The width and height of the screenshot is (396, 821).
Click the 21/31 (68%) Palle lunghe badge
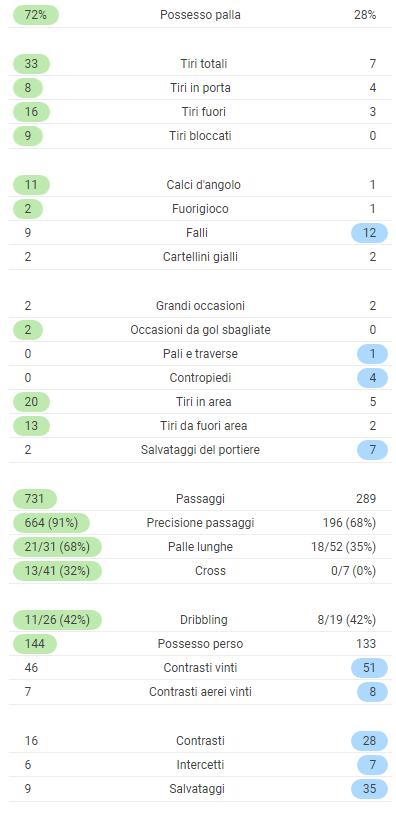pyautogui.click(x=57, y=547)
